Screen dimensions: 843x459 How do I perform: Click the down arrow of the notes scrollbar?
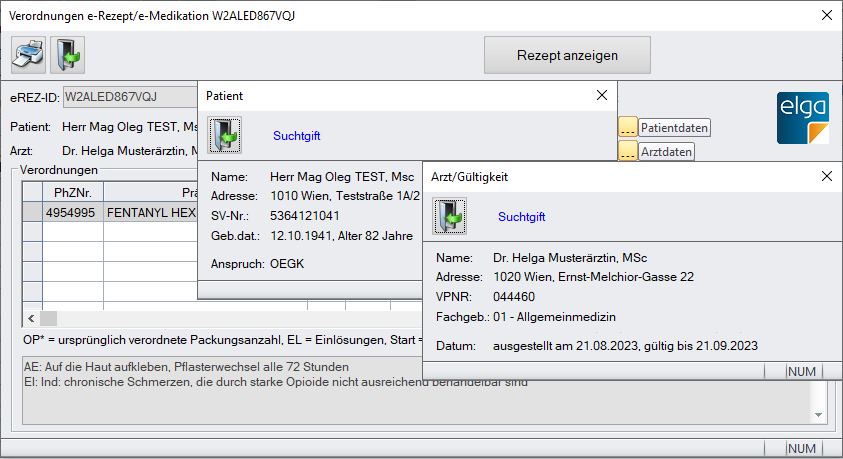point(819,414)
